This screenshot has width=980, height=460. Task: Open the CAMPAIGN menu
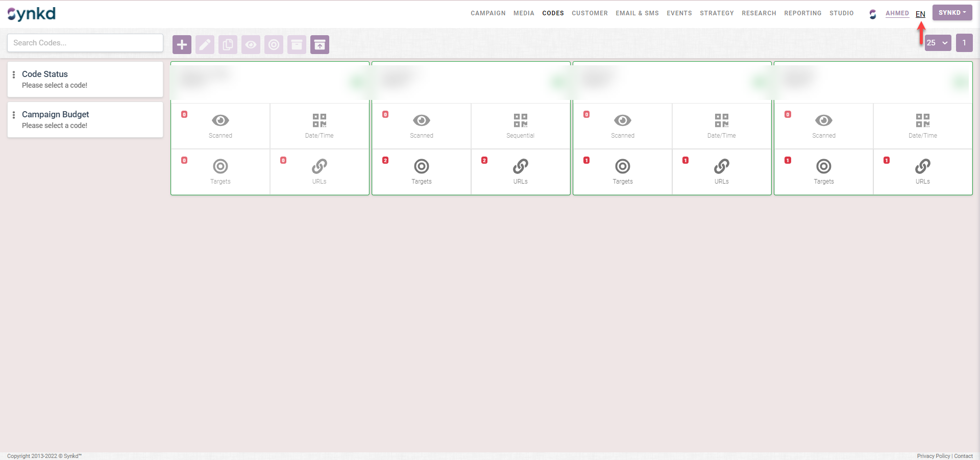click(x=488, y=13)
